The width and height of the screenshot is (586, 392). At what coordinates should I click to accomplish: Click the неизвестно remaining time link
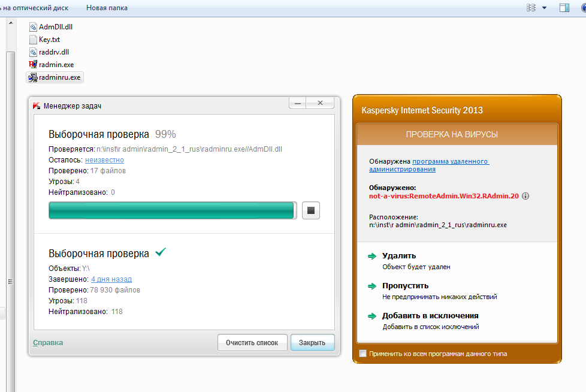(104, 160)
